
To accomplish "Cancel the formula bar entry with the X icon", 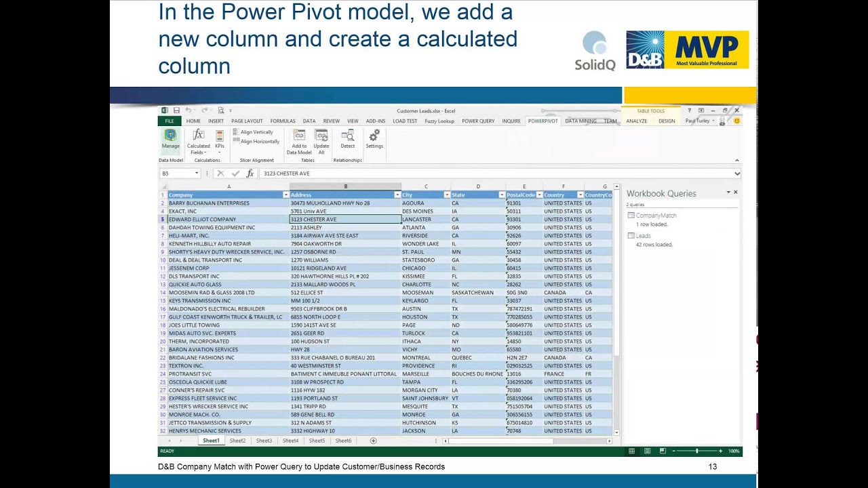I will (x=220, y=174).
